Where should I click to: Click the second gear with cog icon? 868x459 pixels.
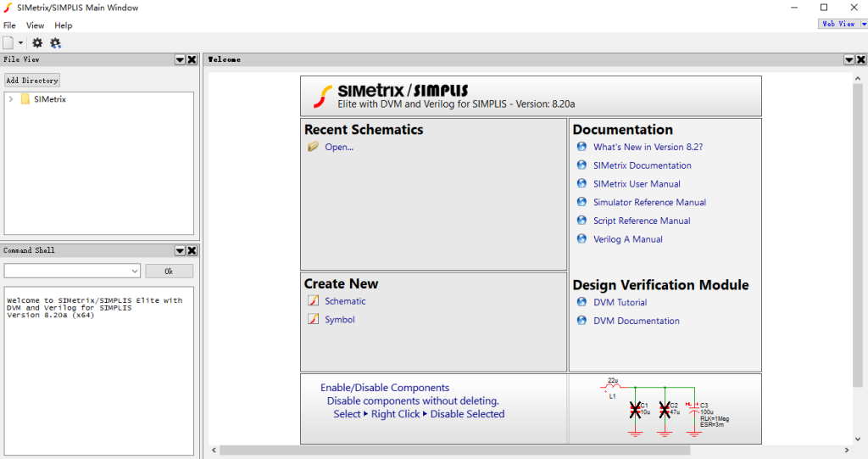pyautogui.click(x=55, y=42)
